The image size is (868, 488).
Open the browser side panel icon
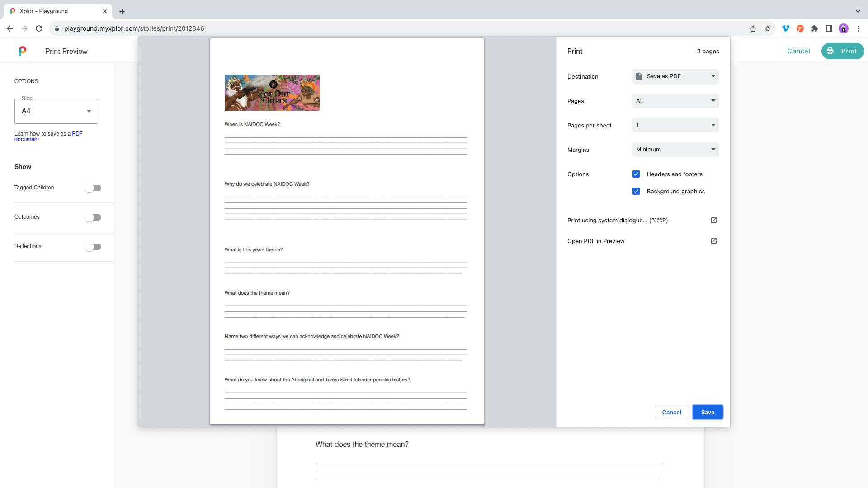point(829,28)
